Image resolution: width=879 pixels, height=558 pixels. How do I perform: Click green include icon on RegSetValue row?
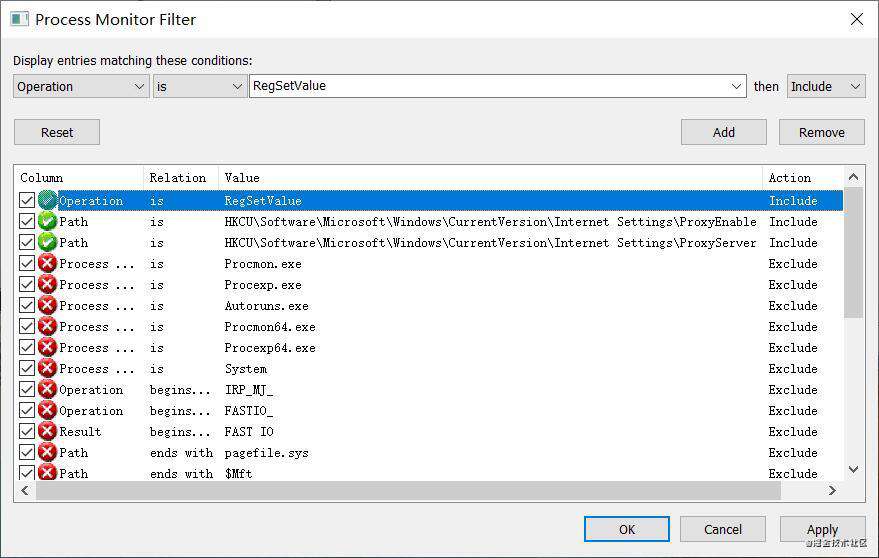[x=48, y=200]
